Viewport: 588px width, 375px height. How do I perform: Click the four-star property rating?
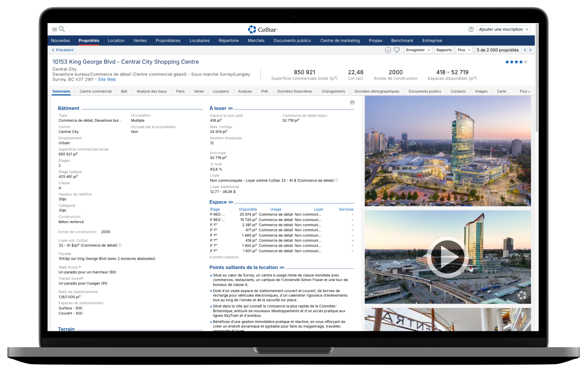point(516,62)
